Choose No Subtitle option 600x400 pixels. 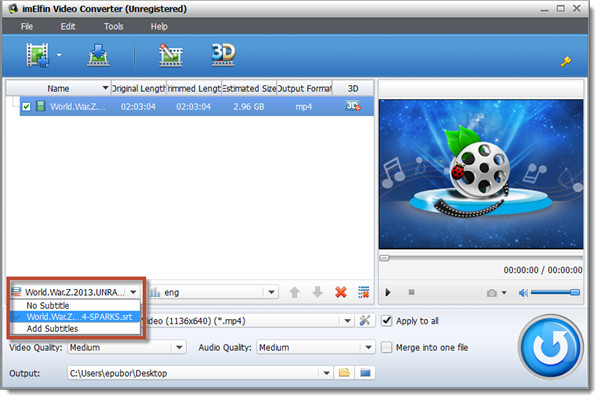click(75, 305)
